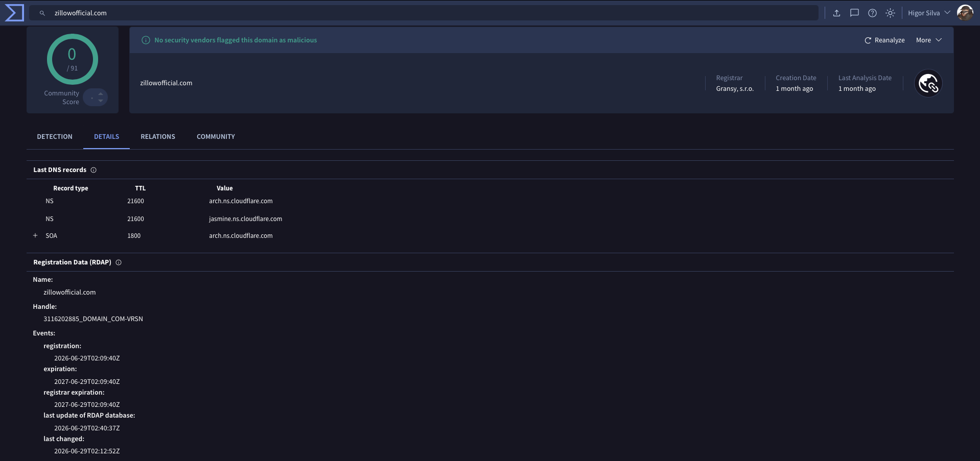Open the Higor Silva account menu
Viewport: 980px width, 461px height.
929,13
